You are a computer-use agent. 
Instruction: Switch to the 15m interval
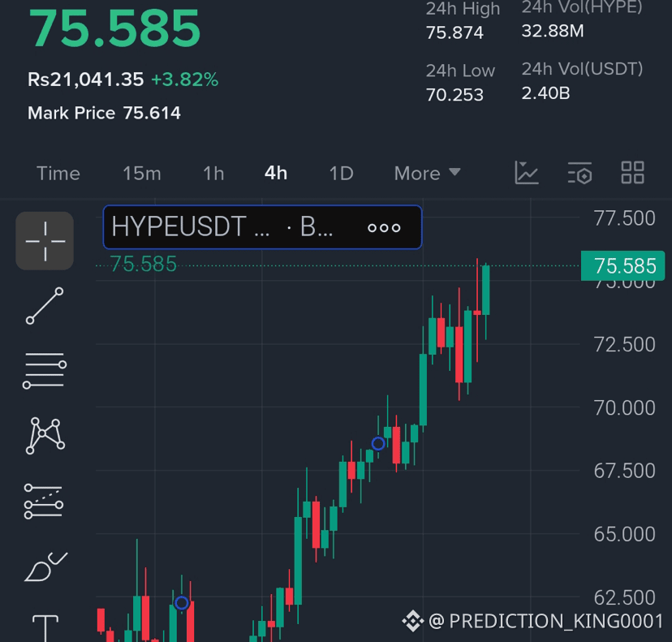point(142,174)
